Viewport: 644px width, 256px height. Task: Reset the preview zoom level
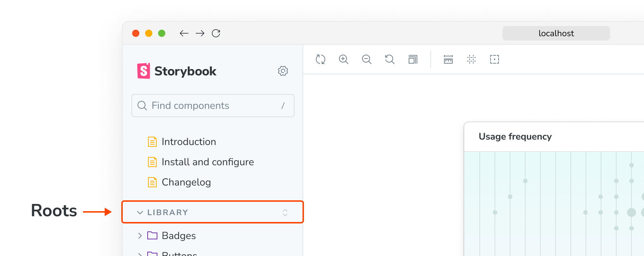pos(390,59)
